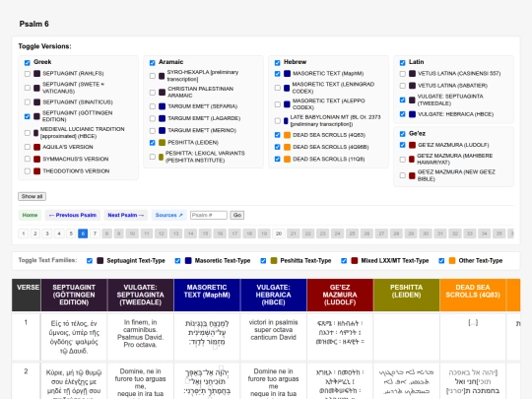Uncheck Dead Sea Scrolls (4Q83) checkbox
Viewport: 532px width, 399px height.
[x=277, y=135]
